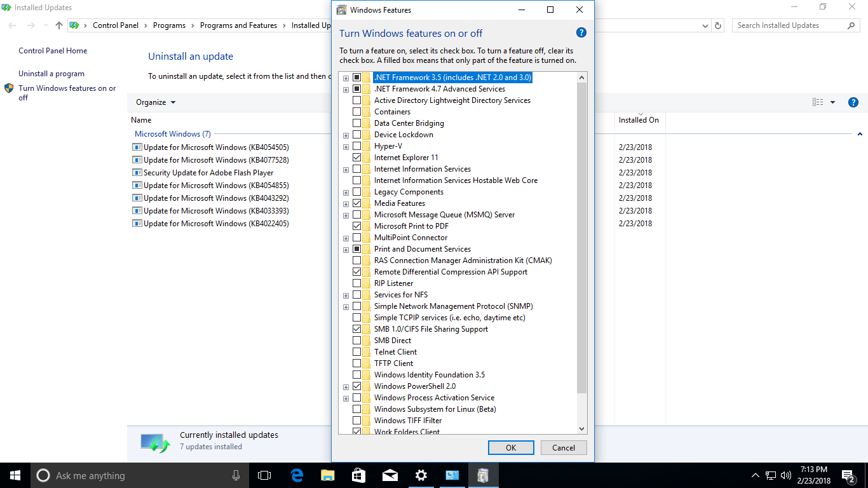This screenshot has height=488, width=868.
Task: Click the Uninstall a program link
Action: click(51, 74)
